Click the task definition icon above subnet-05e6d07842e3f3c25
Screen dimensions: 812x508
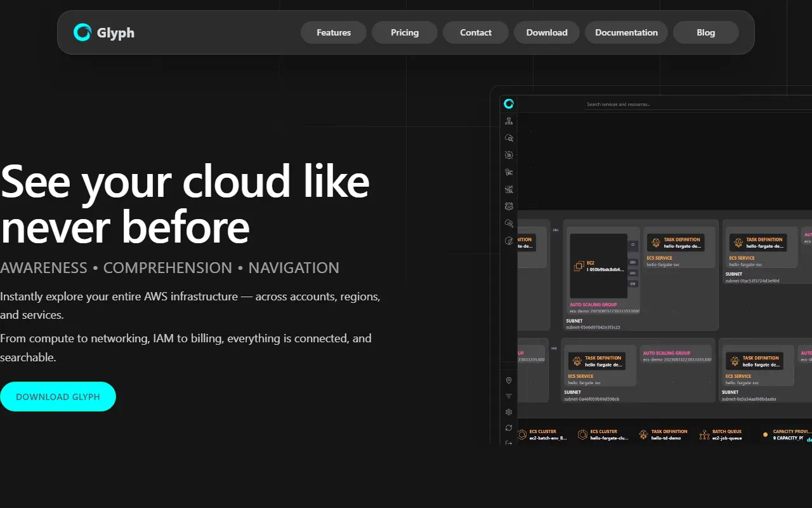click(655, 243)
